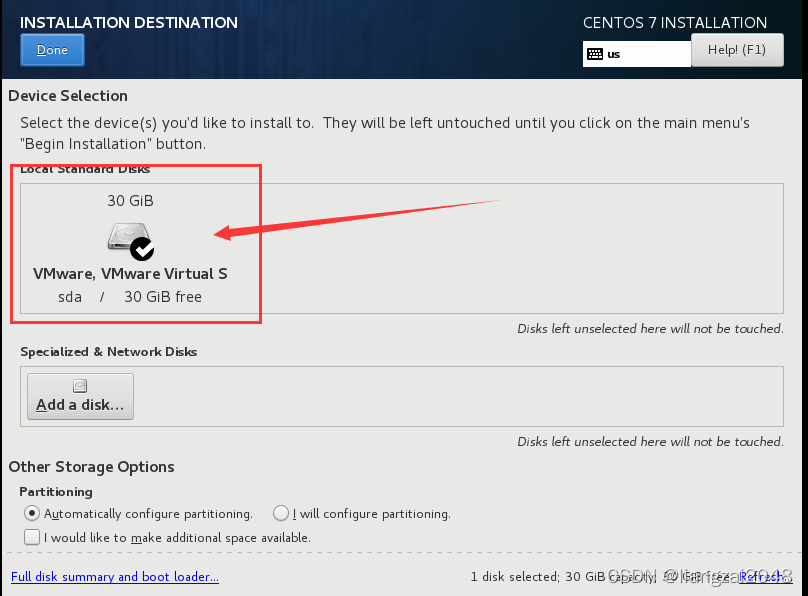Click the CENTOS 7 INSTALLATION title
Image resolution: width=808 pixels, height=596 pixels.
(x=675, y=23)
